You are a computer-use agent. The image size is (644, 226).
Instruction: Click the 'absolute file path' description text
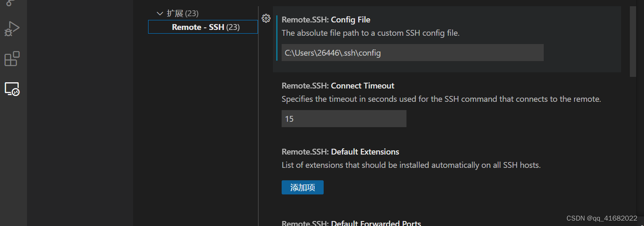tap(371, 33)
